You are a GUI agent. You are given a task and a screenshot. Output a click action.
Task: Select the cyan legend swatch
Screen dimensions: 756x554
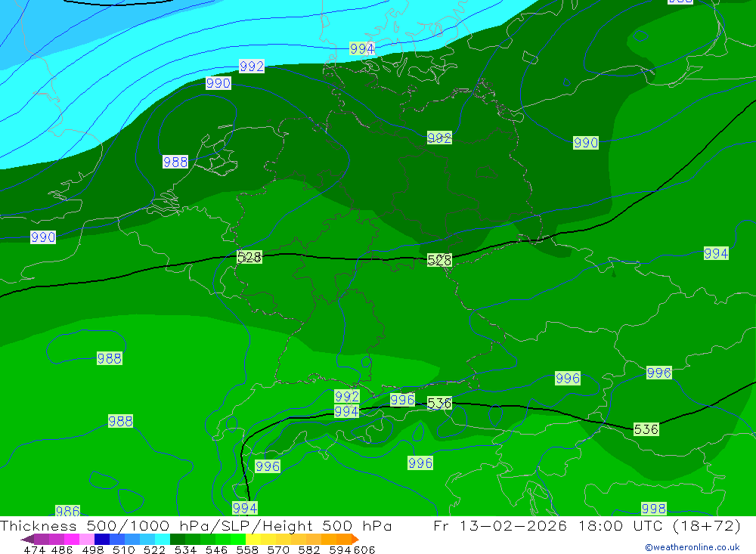[x=163, y=539]
